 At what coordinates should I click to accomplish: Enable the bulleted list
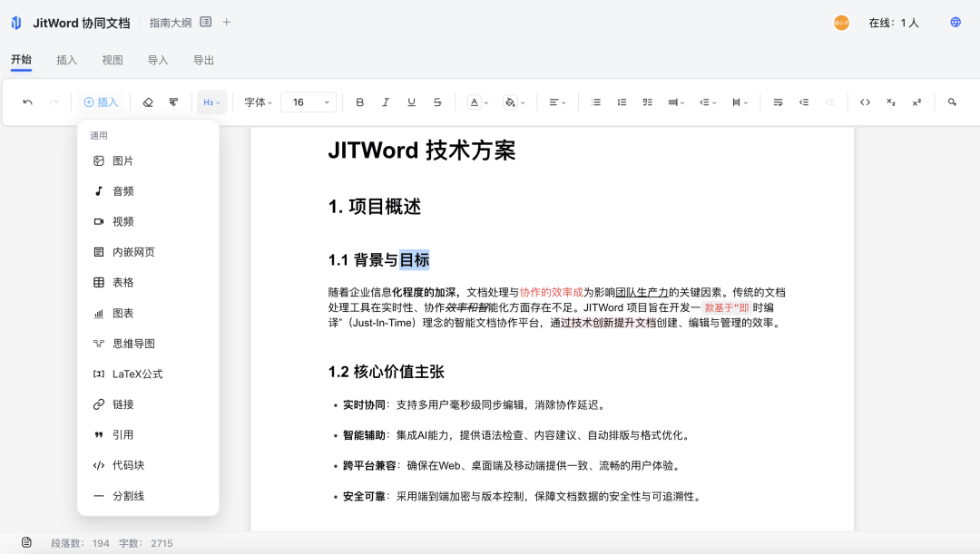pos(596,102)
